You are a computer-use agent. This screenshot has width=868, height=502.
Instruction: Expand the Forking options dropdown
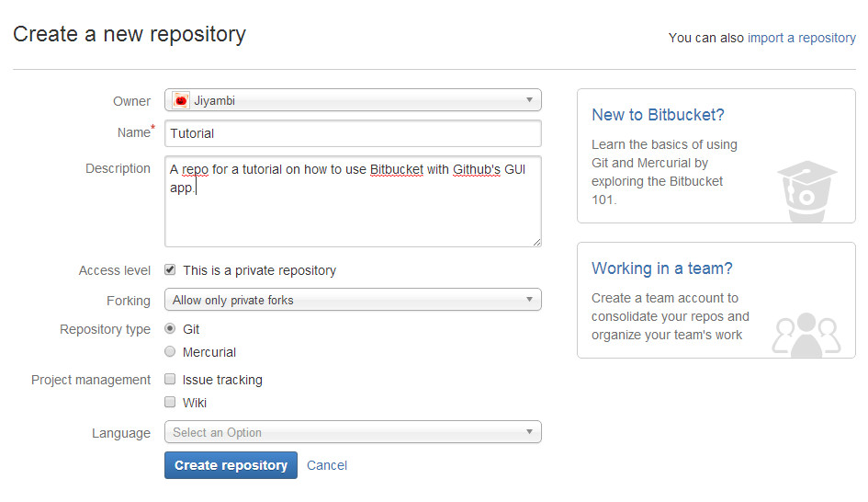(x=353, y=300)
